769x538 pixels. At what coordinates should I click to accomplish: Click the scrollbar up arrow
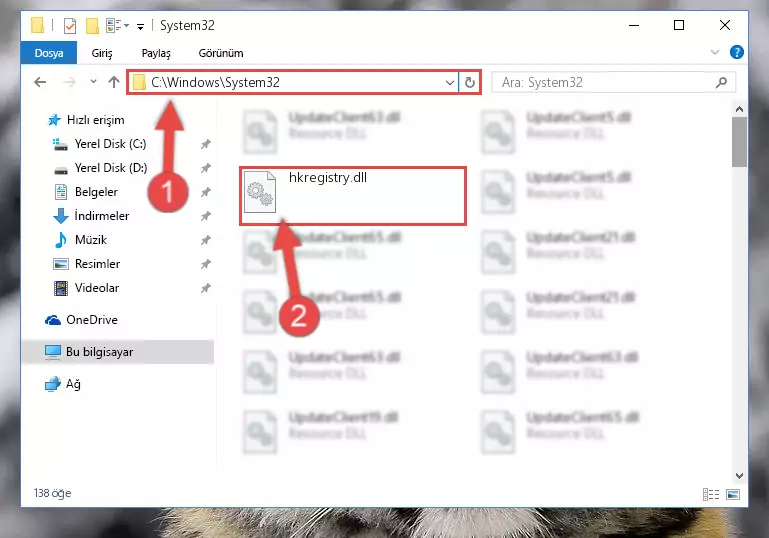pos(740,109)
